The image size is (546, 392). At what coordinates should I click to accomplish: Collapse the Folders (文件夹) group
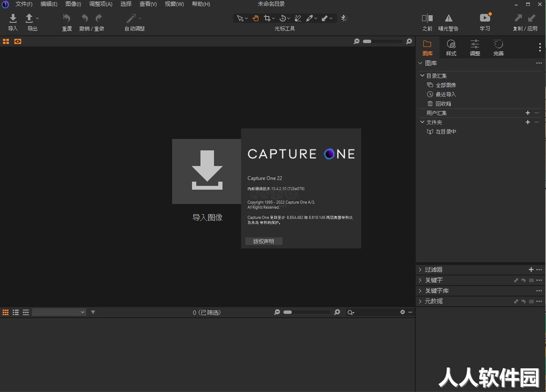(x=422, y=122)
